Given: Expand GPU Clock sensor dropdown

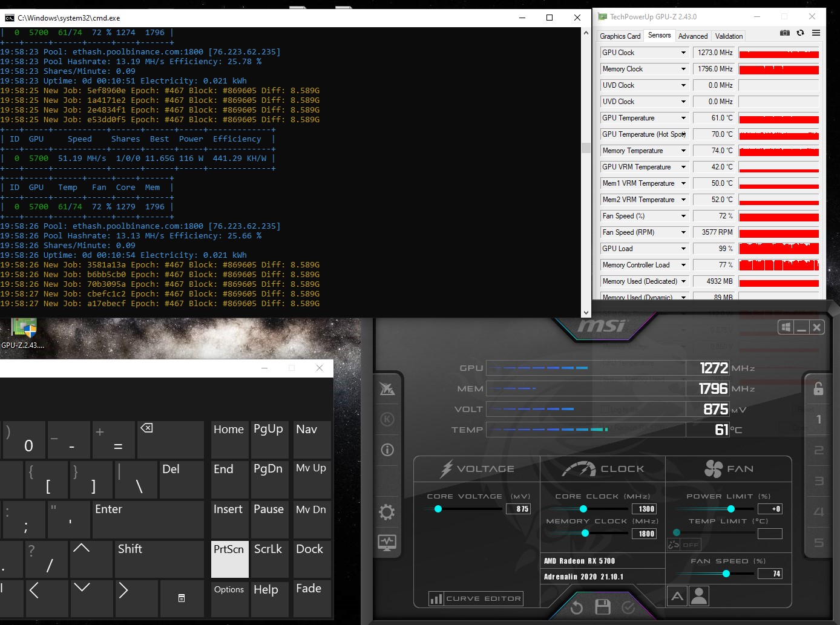Looking at the screenshot, I should pos(684,53).
